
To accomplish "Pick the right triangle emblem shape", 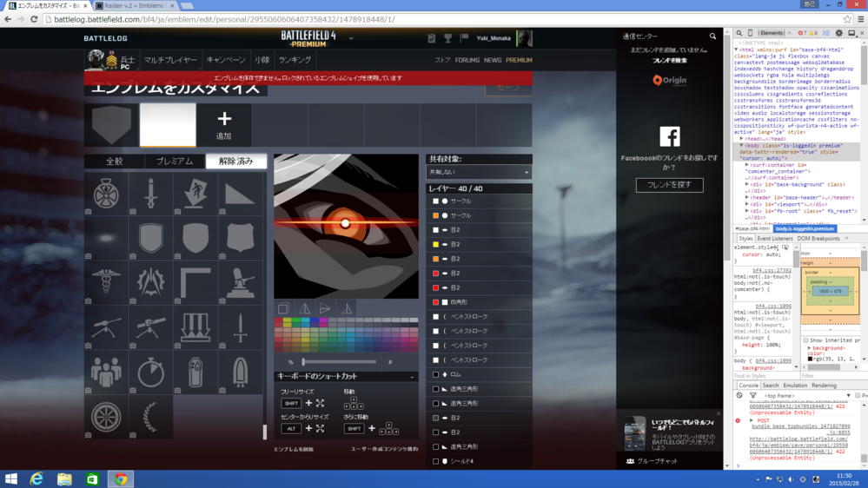I will 241,194.
